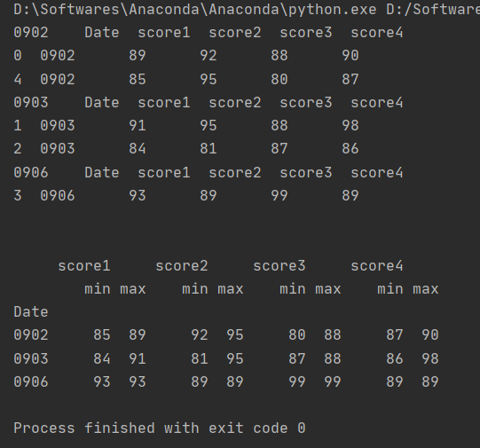
Task: Click score3 header in the 0906 group
Action: coord(306,173)
